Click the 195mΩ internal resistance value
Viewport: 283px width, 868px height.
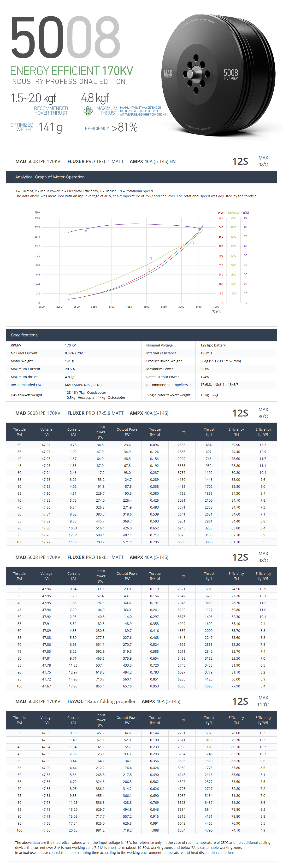[206, 353]
